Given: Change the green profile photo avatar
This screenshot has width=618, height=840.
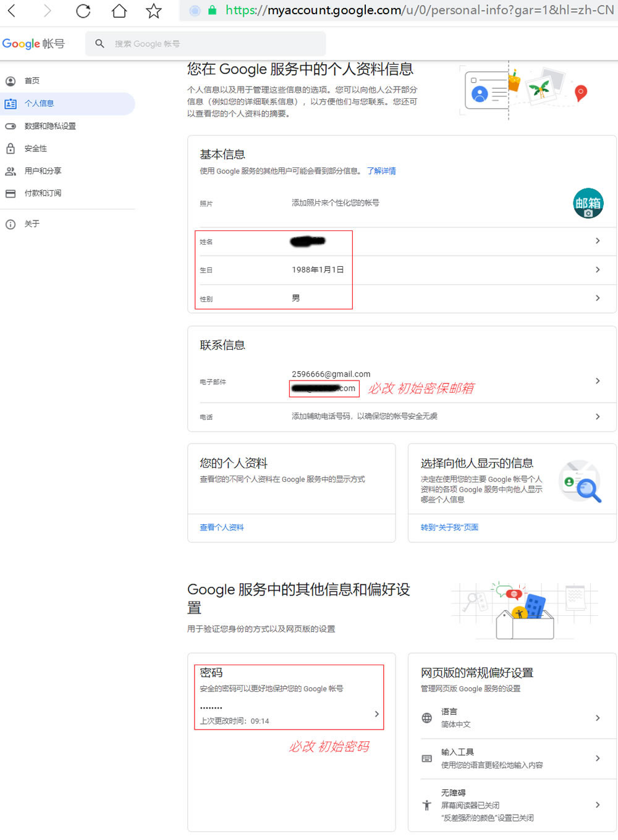Looking at the screenshot, I should point(588,203).
